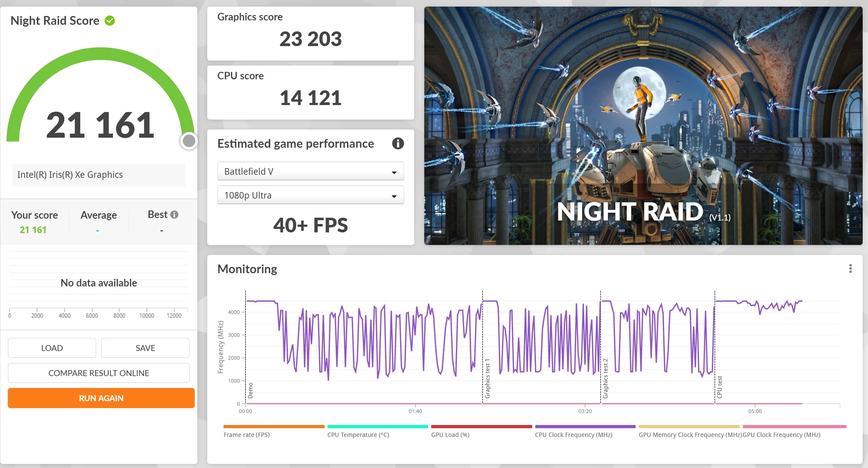Expand the 1080p Ultra resolution dropdown
This screenshot has height=468, width=868.
pyautogui.click(x=310, y=195)
